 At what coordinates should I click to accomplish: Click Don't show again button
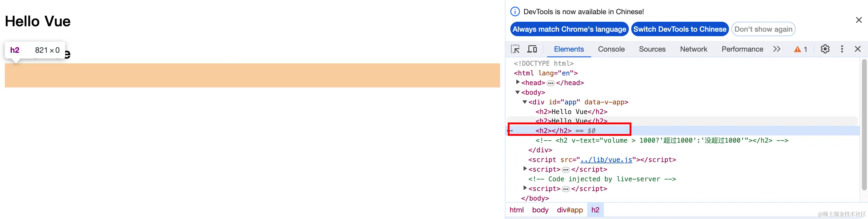[x=763, y=29]
